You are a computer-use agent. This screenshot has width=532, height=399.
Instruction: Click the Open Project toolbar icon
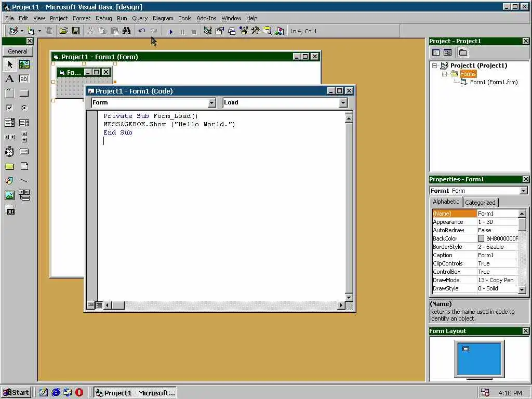(63, 31)
